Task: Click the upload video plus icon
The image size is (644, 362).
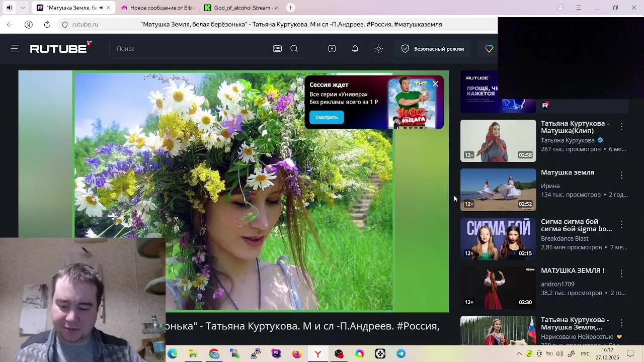Action: click(332, 49)
